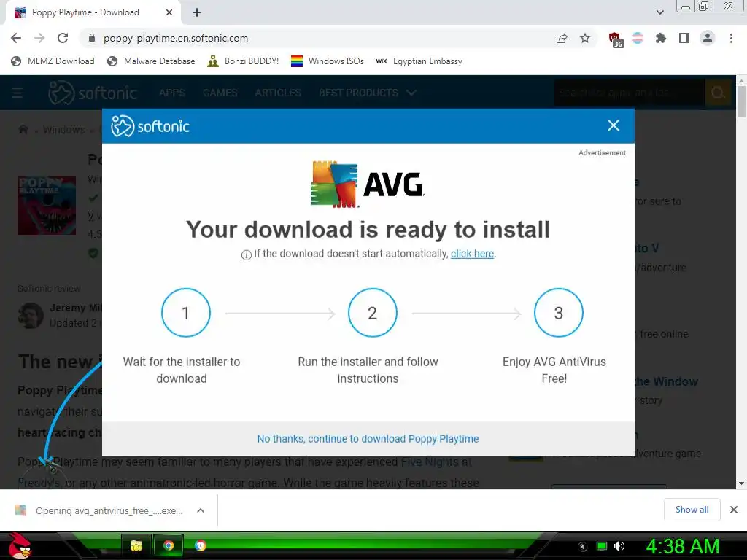Viewport: 747px width, 560px height.
Task: Click the striped flag extension icon
Action: 638,38
